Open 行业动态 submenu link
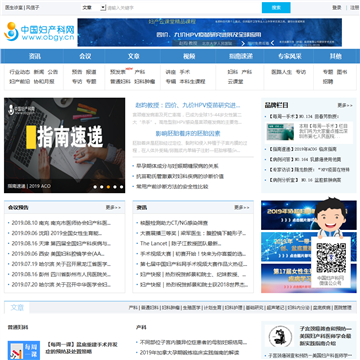The image size is (360, 360). (x=20, y=72)
